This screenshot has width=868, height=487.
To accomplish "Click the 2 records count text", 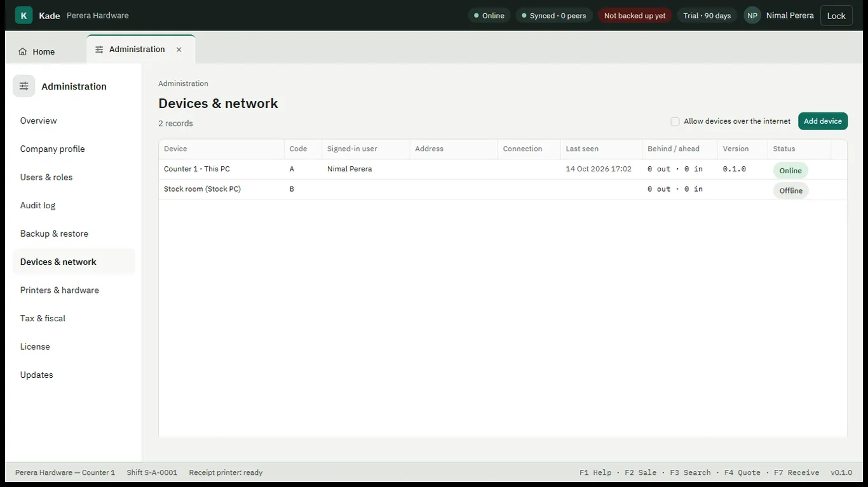I will (175, 123).
